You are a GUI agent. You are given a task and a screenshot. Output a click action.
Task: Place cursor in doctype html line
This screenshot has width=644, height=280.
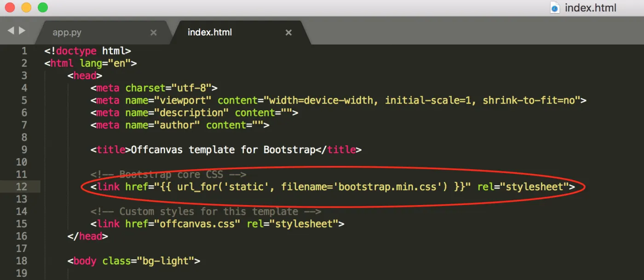coord(88,51)
